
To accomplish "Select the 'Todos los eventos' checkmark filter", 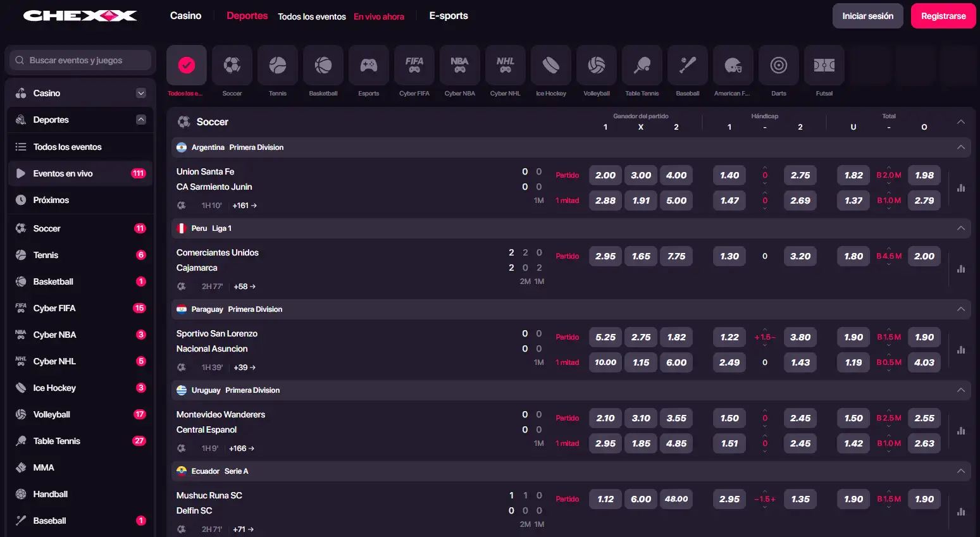I will point(187,65).
